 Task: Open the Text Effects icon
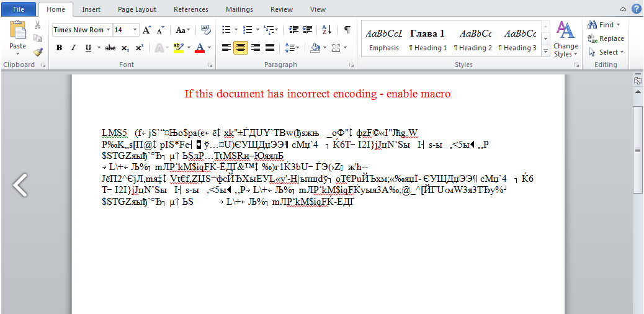pos(159,48)
